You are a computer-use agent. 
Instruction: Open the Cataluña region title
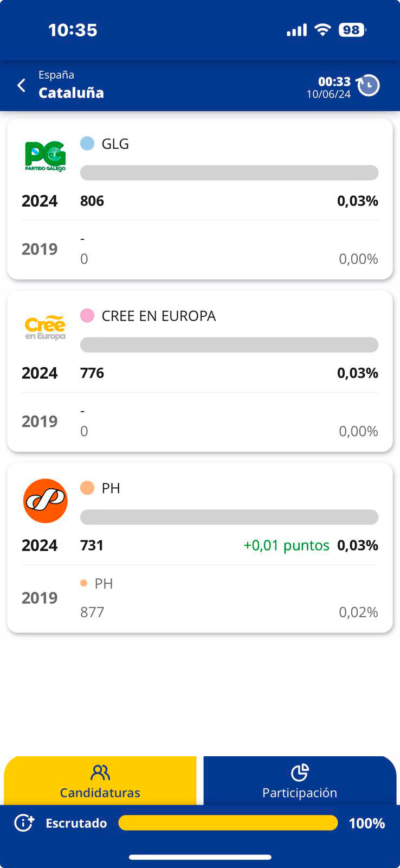coord(71,93)
